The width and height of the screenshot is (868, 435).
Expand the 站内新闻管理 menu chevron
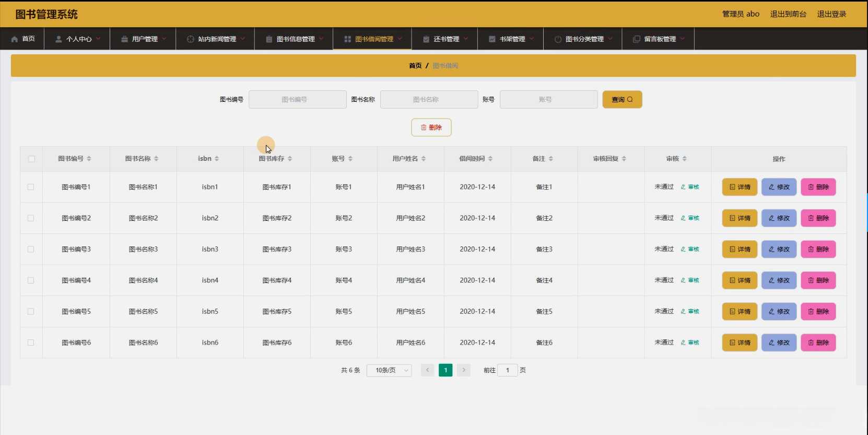click(x=243, y=39)
